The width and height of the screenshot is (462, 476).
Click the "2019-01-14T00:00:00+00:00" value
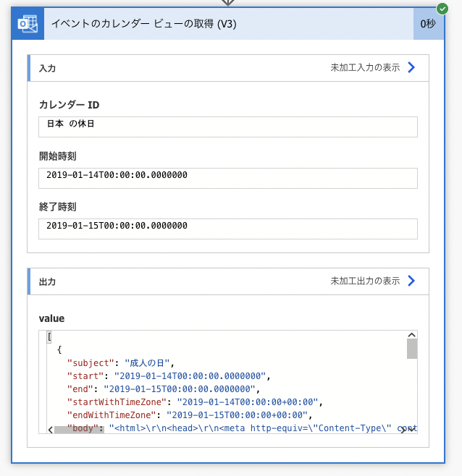click(x=248, y=402)
